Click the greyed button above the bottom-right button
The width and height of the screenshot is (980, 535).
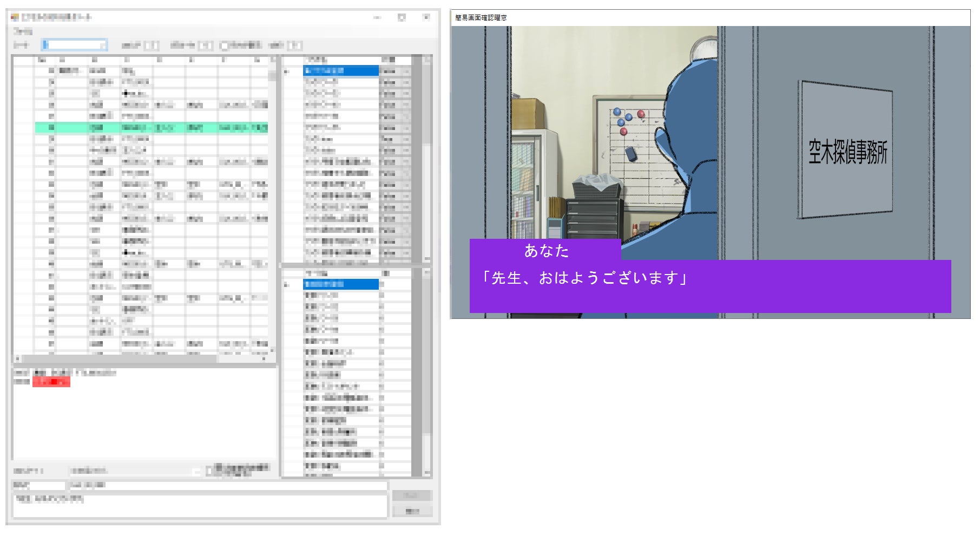pyautogui.click(x=412, y=496)
